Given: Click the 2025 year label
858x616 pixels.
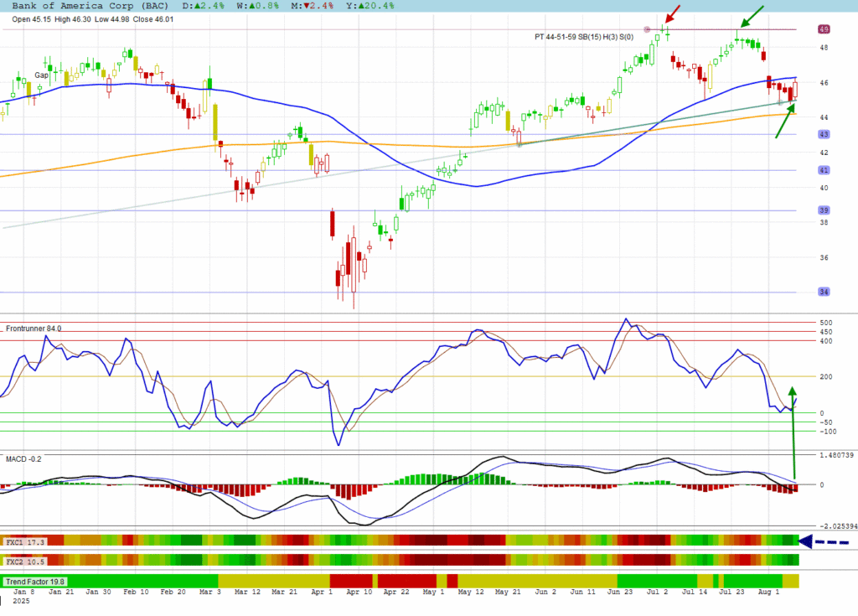Looking at the screenshot, I should tap(21, 601).
